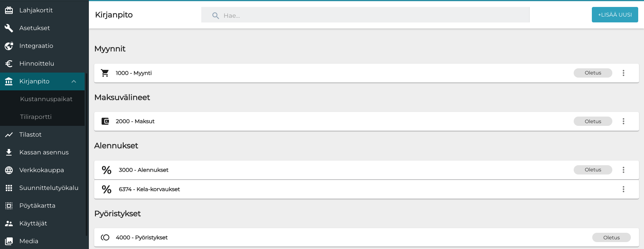Click the Kassan asennus download icon
Image resolution: width=644 pixels, height=249 pixels.
pos(9,152)
